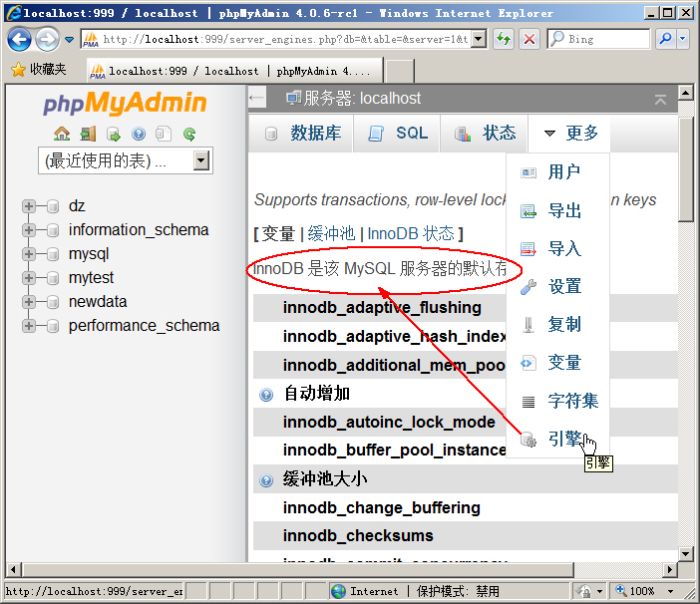Expand the performance_schema tree node
This screenshot has width=700, height=604.
tap(29, 326)
